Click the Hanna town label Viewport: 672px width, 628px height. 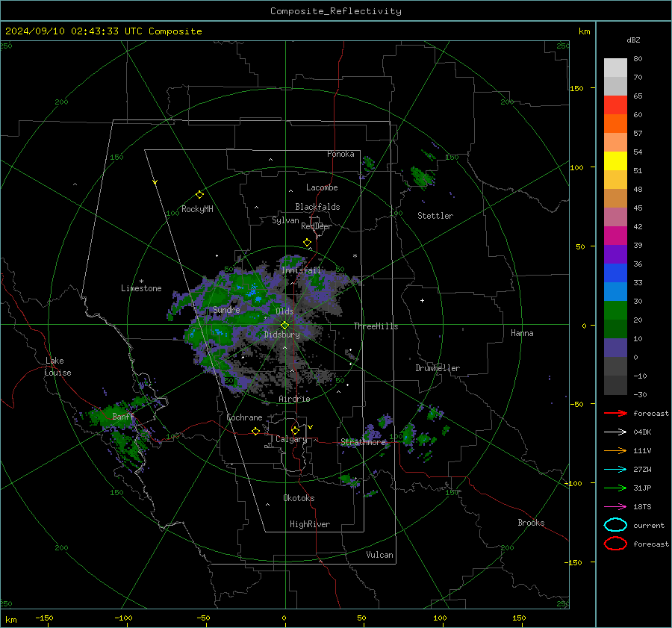[522, 333]
